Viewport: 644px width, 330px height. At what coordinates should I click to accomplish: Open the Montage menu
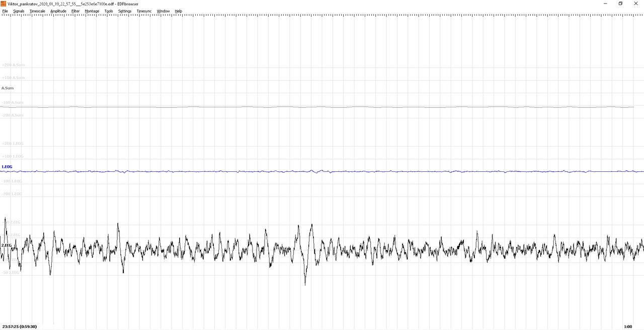tap(92, 11)
